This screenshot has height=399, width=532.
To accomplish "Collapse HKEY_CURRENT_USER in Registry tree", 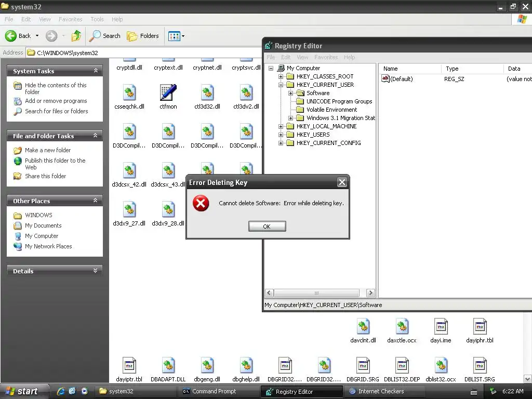I will [x=281, y=85].
